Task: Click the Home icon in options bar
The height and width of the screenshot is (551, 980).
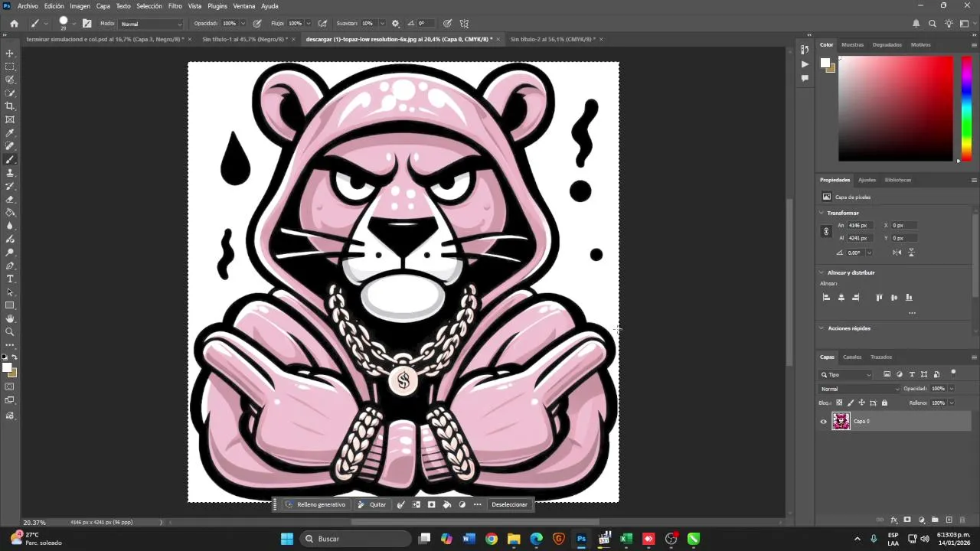Action: pos(14,24)
